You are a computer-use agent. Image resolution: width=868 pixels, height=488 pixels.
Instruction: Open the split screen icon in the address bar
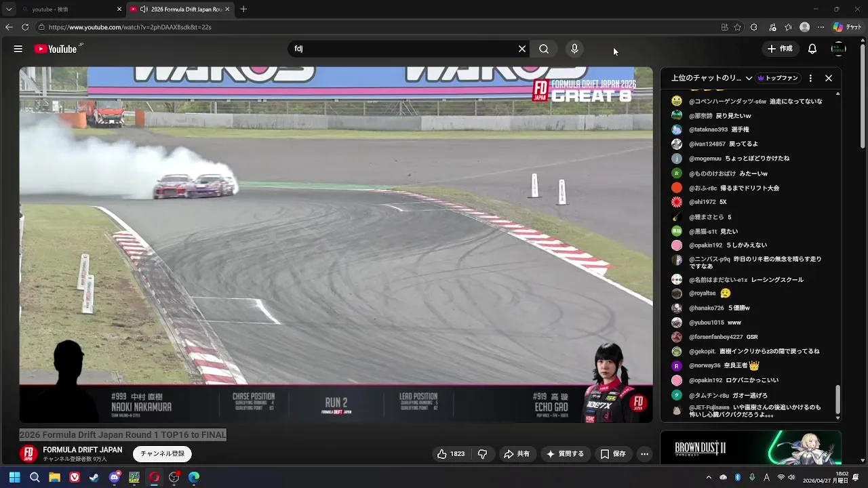(x=724, y=27)
